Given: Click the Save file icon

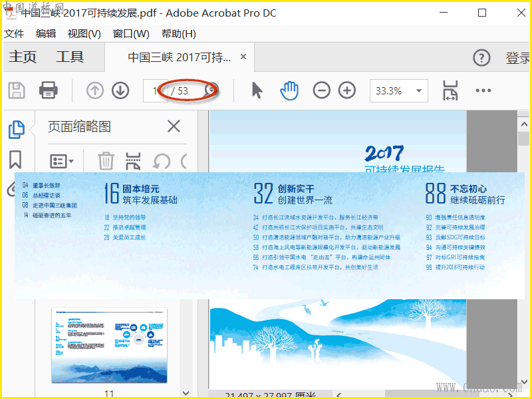Looking at the screenshot, I should pos(17,90).
